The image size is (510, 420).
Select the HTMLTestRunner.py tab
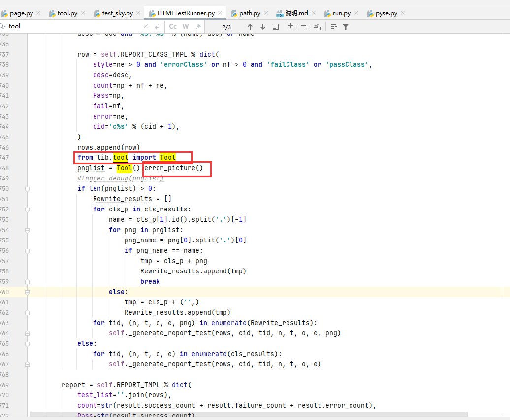click(x=186, y=13)
